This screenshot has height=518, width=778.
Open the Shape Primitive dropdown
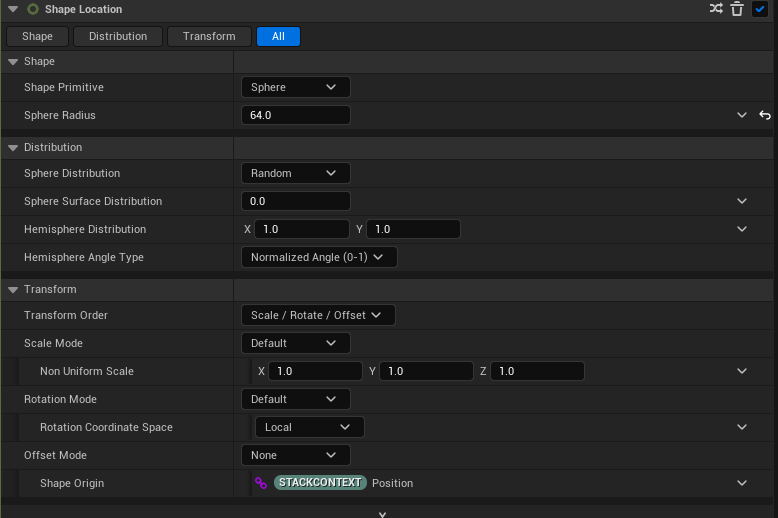pos(295,87)
